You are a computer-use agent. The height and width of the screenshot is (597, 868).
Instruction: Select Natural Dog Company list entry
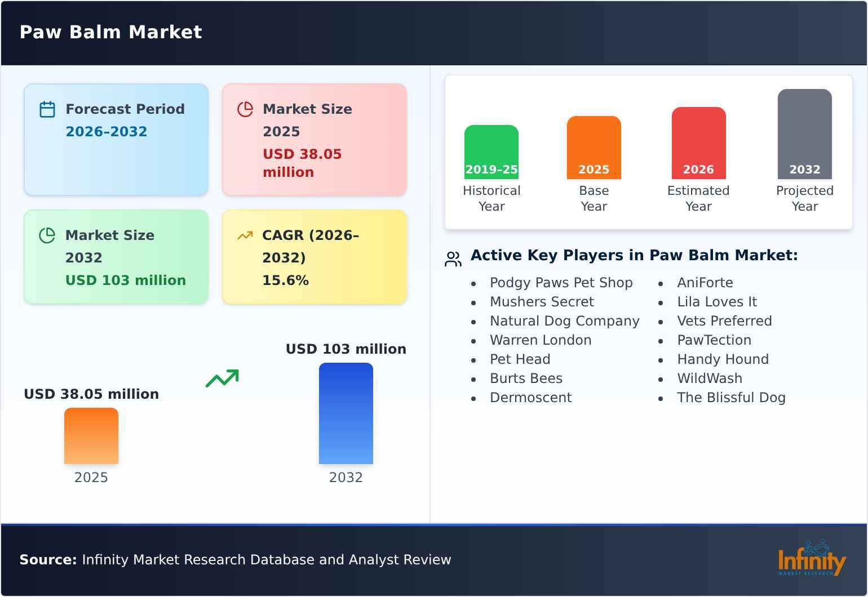564,321
